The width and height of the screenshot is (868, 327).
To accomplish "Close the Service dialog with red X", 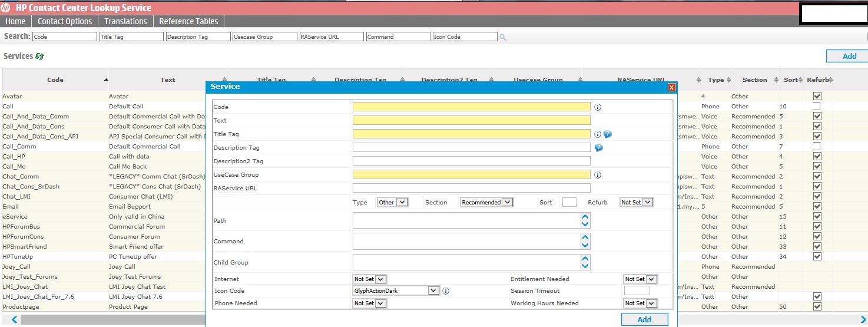I will [x=671, y=87].
